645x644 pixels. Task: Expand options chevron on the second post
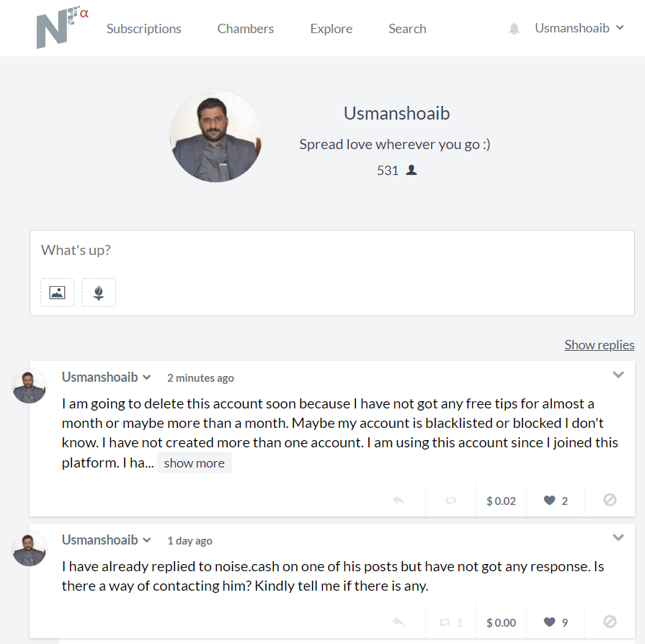[x=618, y=537]
